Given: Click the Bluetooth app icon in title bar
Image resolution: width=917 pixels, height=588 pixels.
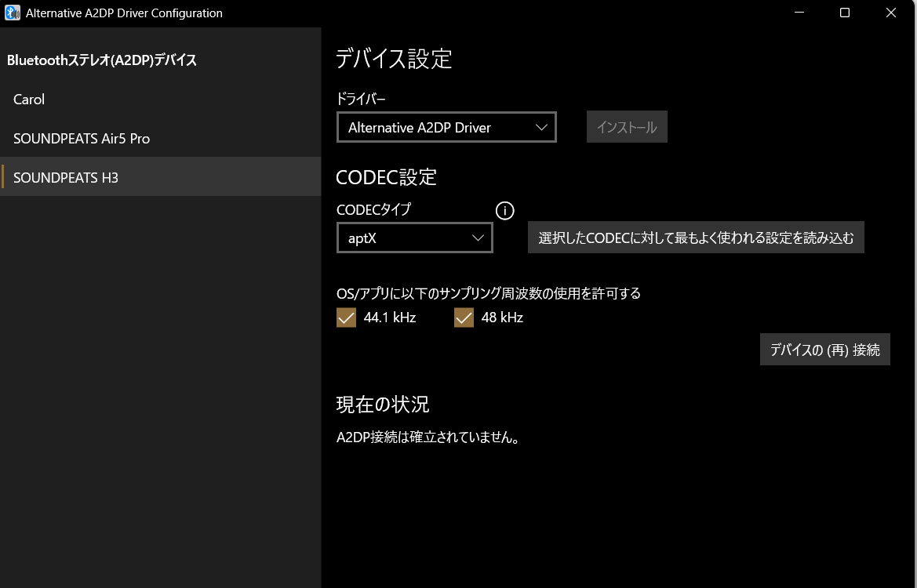Looking at the screenshot, I should point(13,13).
